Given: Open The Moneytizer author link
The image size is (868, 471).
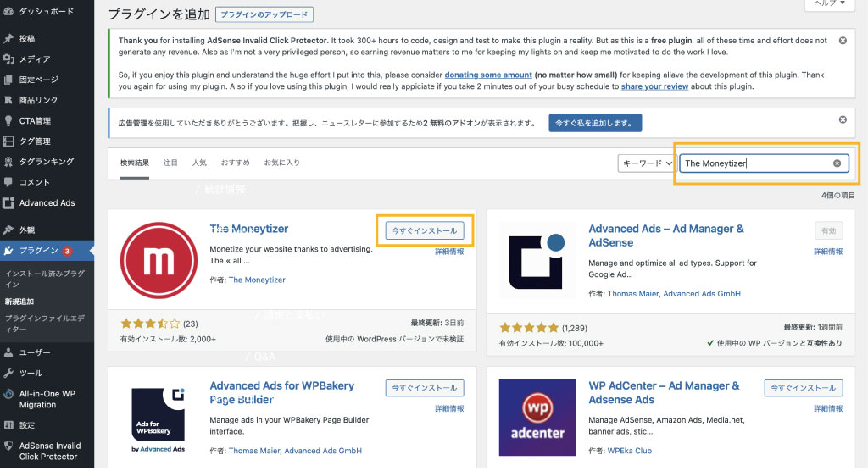Looking at the screenshot, I should tap(257, 280).
